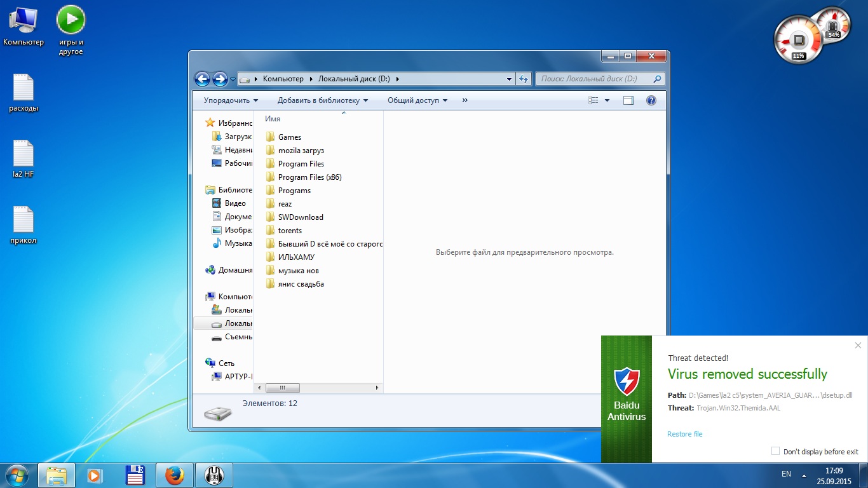The image size is (868, 488).
Task: Open the Games folder
Action: pyautogui.click(x=289, y=137)
